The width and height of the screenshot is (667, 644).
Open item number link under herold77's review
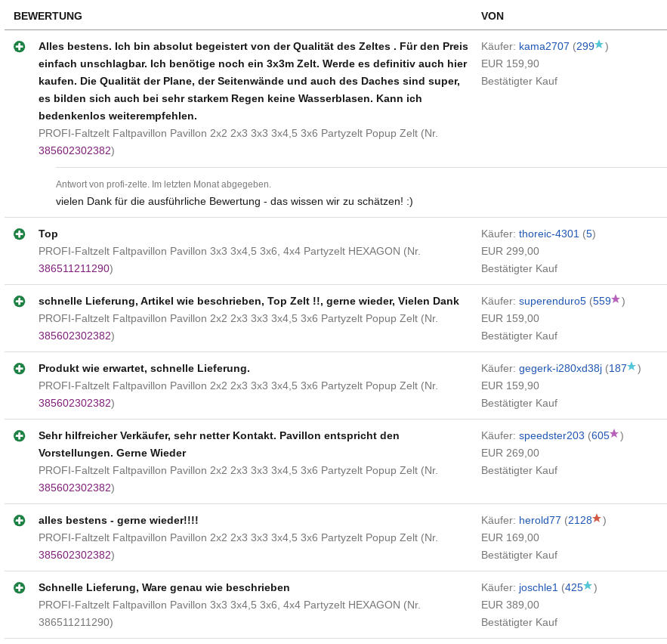pos(75,555)
